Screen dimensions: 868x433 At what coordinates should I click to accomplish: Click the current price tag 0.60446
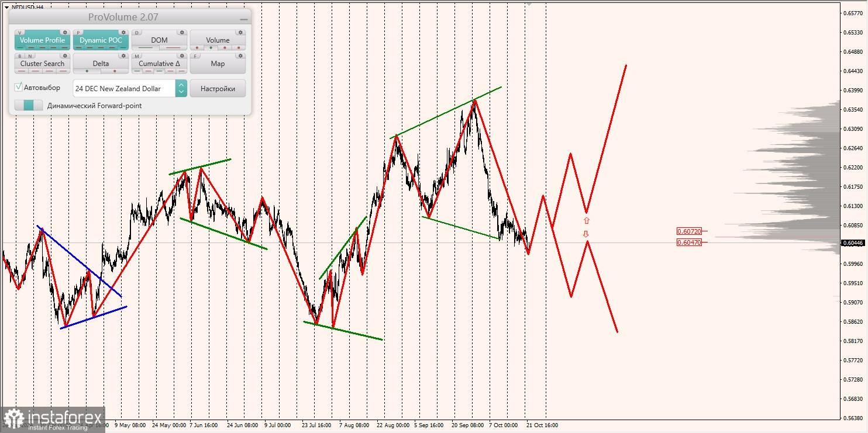[853, 243]
